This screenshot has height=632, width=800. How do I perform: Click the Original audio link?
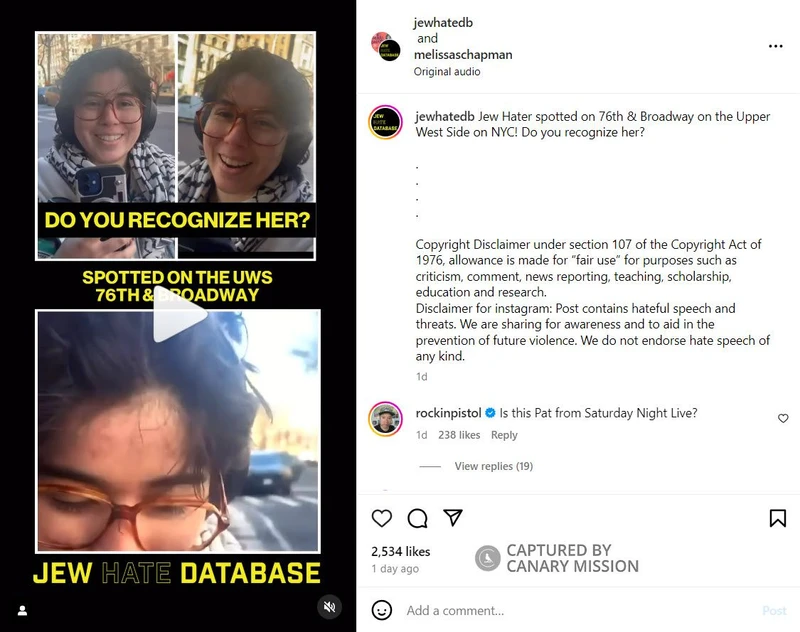pos(447,71)
